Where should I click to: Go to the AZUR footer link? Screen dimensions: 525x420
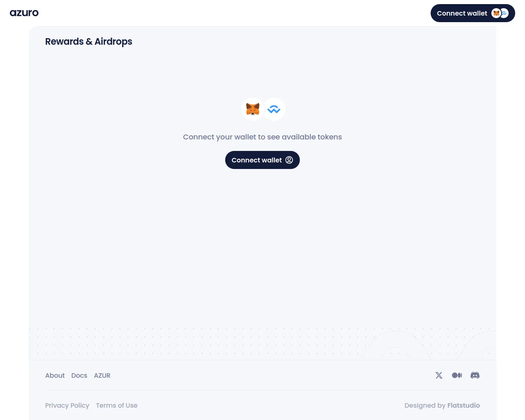[102, 375]
